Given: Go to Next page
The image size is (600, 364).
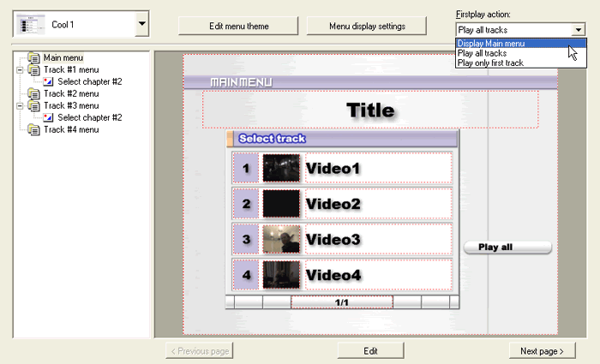Looking at the screenshot, I should pyautogui.click(x=543, y=350).
